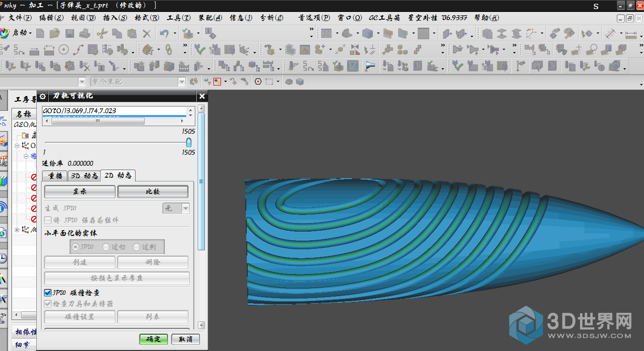Click the 名称 column header

[x=24, y=114]
